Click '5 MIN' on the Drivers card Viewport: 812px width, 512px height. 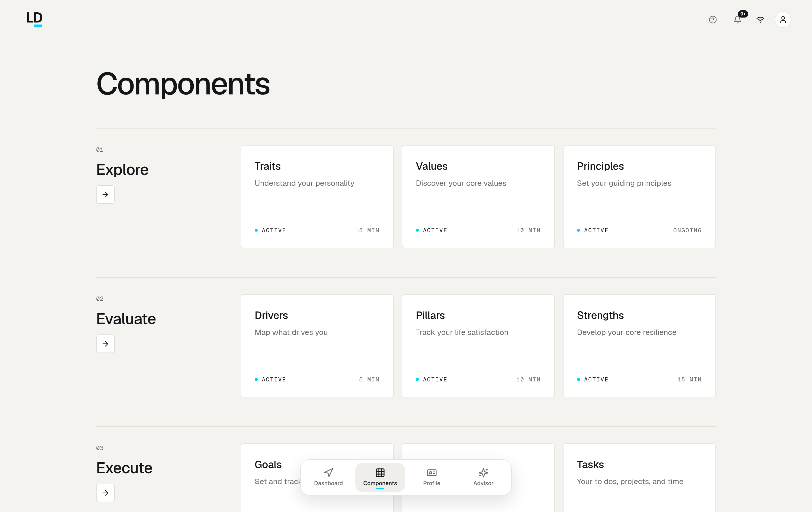coord(369,380)
